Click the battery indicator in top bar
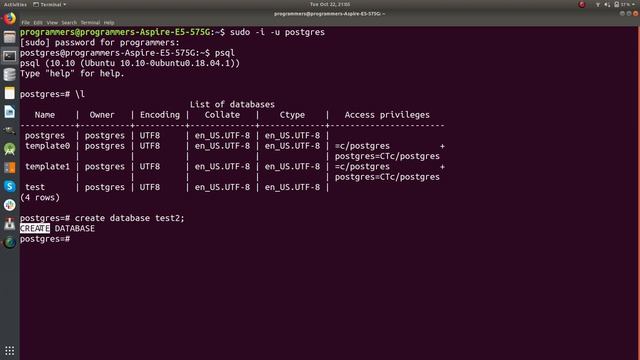This screenshot has width=640, height=360. [x=617, y=4]
